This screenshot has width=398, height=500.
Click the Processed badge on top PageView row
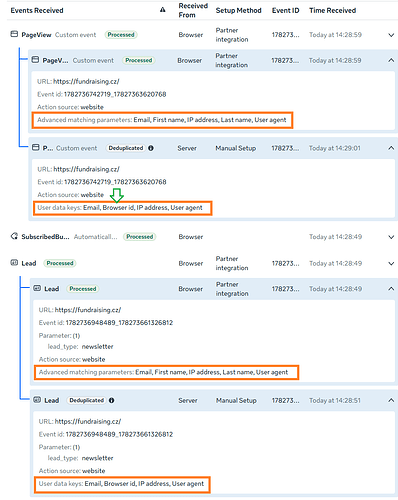[121, 35]
